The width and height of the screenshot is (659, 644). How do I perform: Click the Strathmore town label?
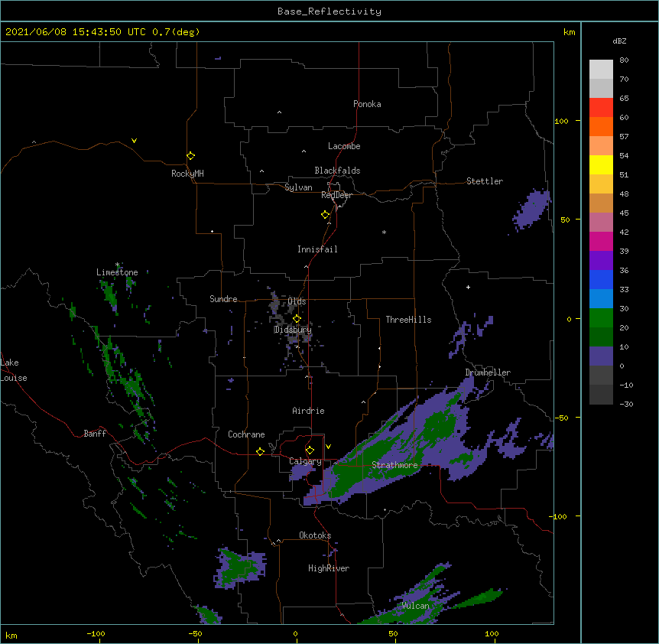pyautogui.click(x=394, y=465)
